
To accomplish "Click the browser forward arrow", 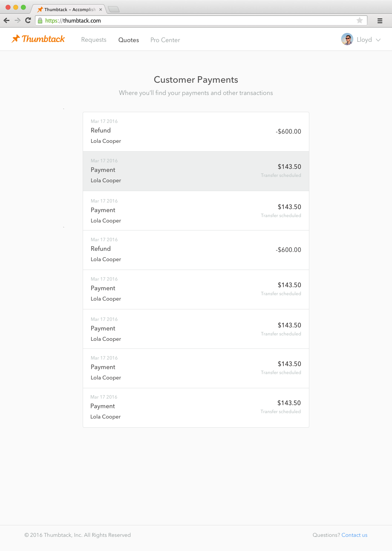I will (17, 20).
